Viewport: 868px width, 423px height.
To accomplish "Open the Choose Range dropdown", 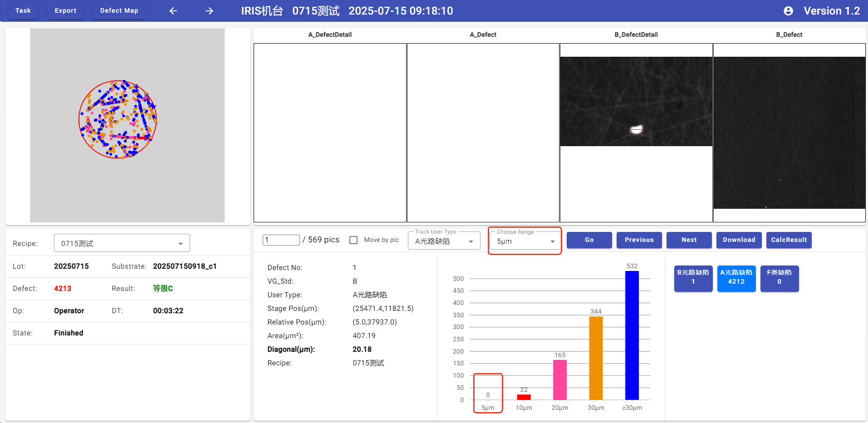I will (525, 241).
